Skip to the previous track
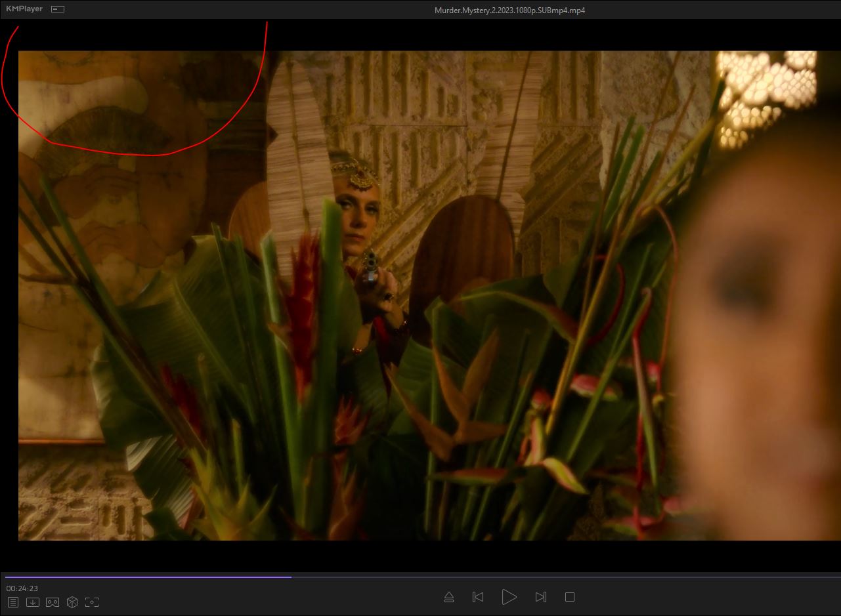The width and height of the screenshot is (841, 616). (478, 597)
